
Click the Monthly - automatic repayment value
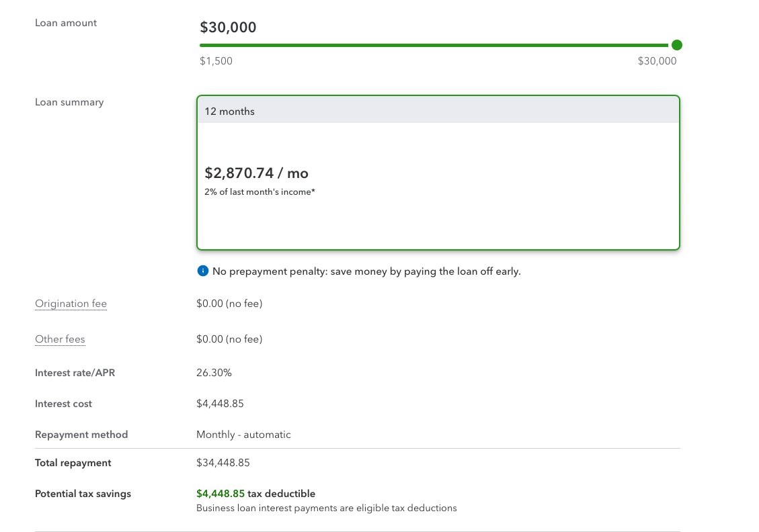click(243, 435)
